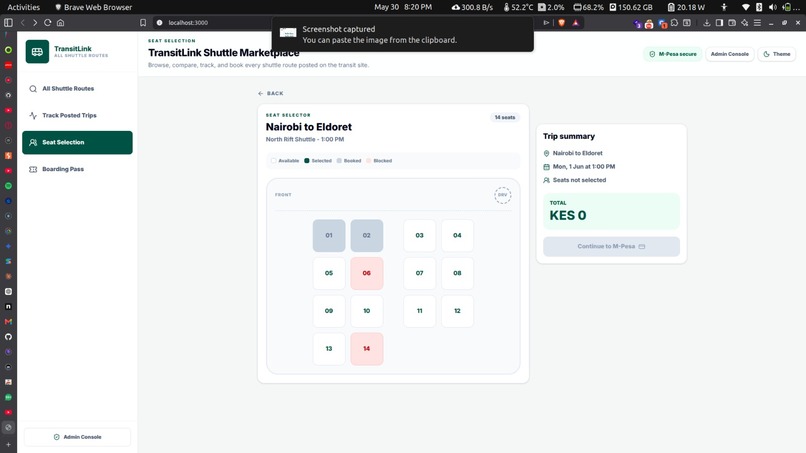
Task: Click the Brave Rewards triangle icon
Action: click(576, 23)
